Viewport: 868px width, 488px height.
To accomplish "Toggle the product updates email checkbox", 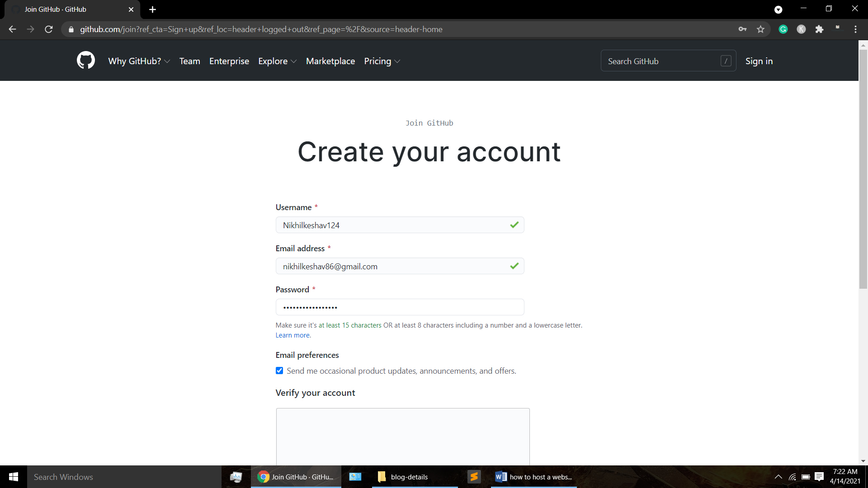I will 279,371.
